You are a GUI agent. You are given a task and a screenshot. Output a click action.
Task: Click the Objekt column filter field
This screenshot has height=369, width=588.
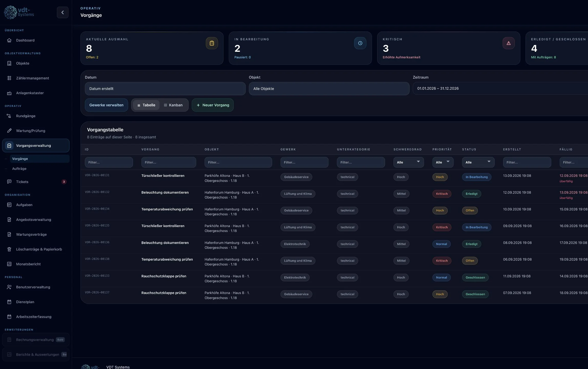tap(238, 162)
